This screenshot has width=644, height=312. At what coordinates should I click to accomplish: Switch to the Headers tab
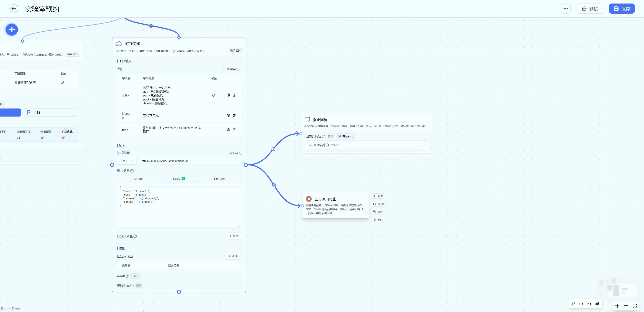pos(219,179)
